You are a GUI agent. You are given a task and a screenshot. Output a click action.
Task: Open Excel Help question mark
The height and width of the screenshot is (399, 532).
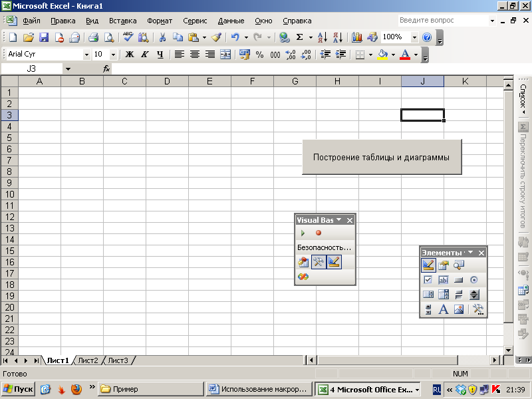coord(427,37)
